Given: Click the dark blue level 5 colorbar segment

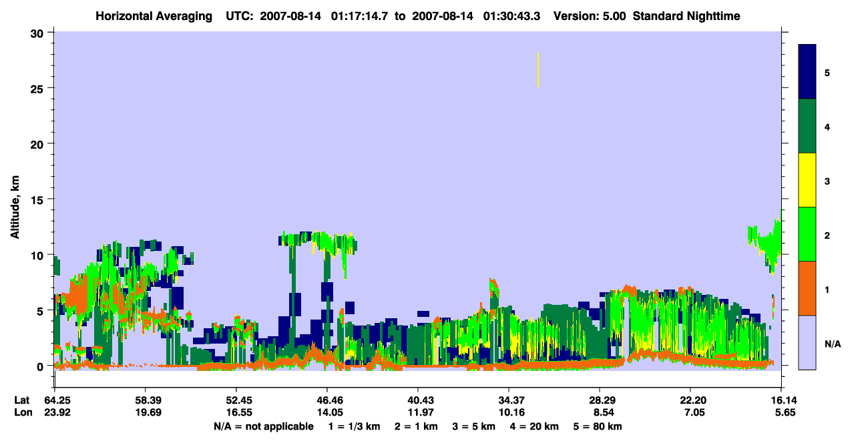Looking at the screenshot, I should point(807,71).
